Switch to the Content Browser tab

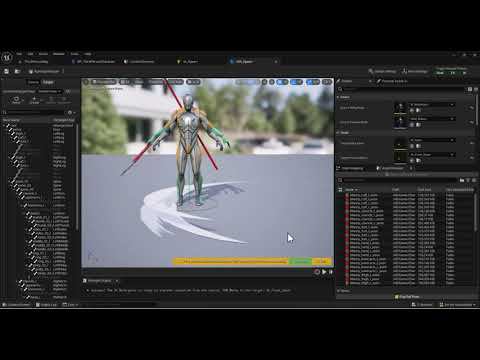pos(139,62)
